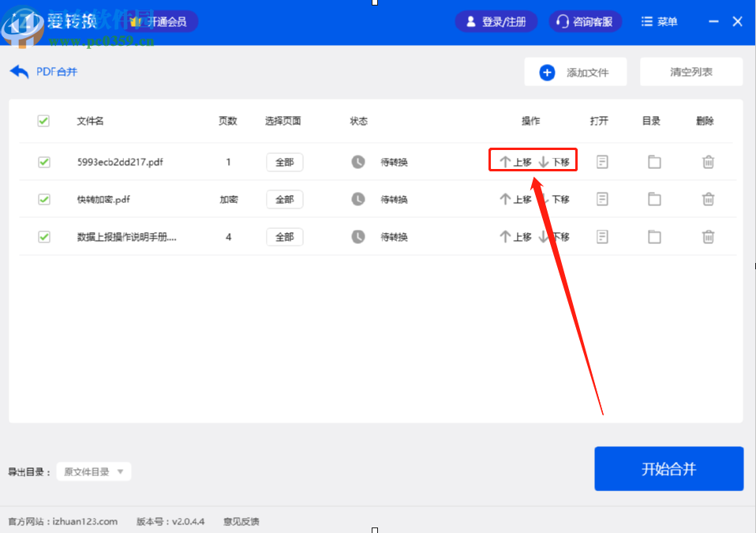
Task: Open official website izhuan123.com link
Action: coord(85,521)
